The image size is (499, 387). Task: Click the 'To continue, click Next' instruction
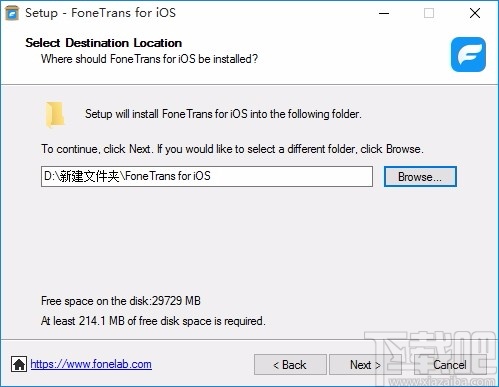(232, 149)
